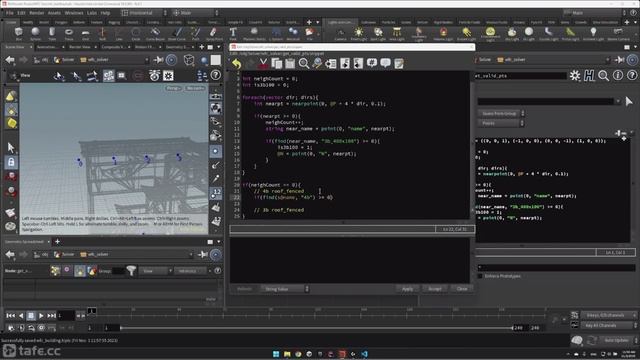Open the Run Over Points dropdown
Viewport: 640px width, 360px height.
coord(502,123)
